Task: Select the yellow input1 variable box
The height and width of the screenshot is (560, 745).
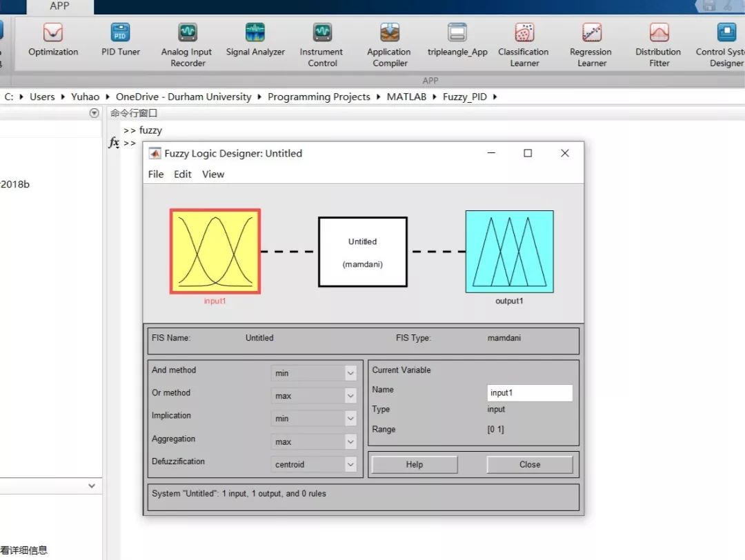Action: [215, 251]
